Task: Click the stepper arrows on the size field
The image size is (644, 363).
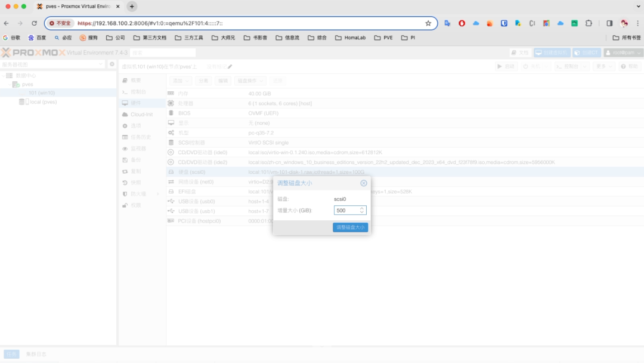Action: [362, 211]
